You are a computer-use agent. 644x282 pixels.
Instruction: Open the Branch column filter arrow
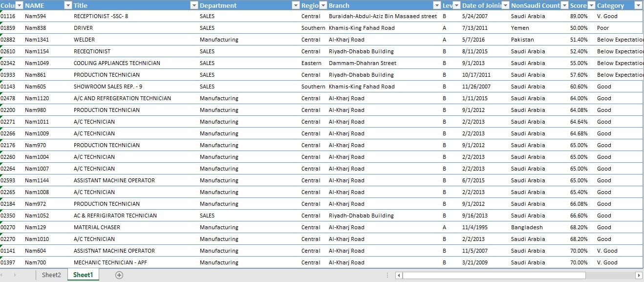[437, 5]
